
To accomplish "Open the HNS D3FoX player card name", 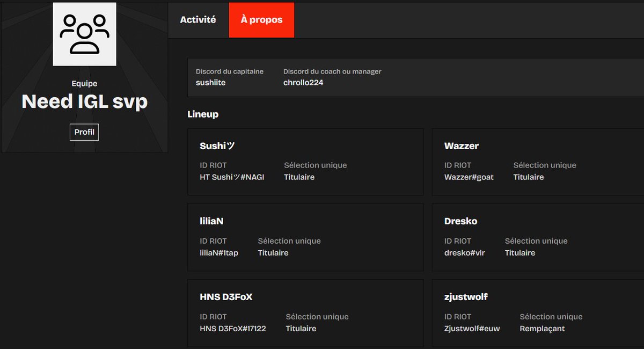I will (x=226, y=297).
